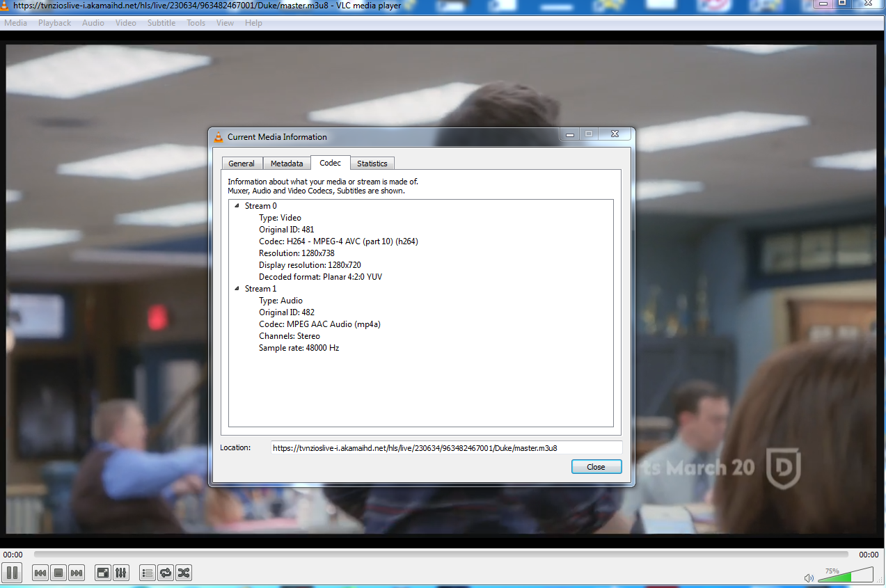Select the 'Type: Video' row
The image size is (886, 588).
[x=280, y=218]
